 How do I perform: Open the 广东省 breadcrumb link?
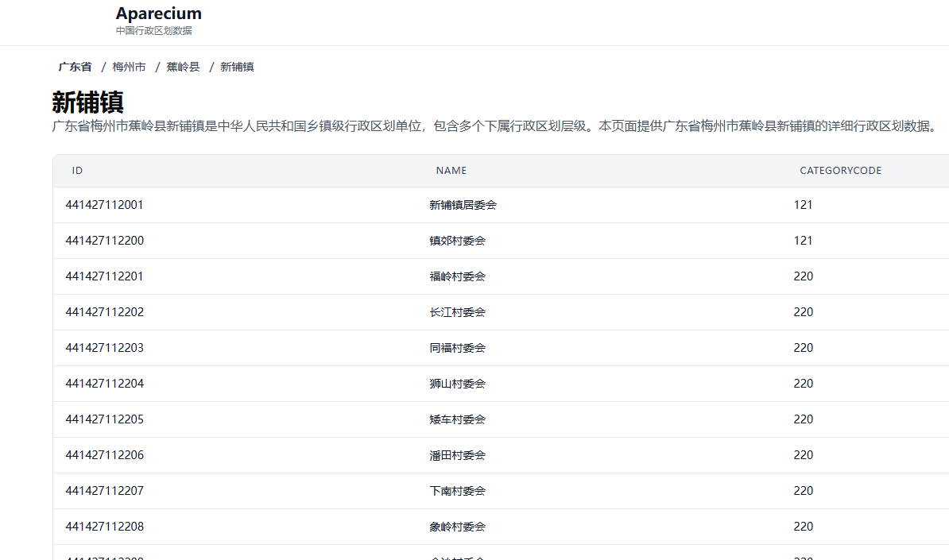75,68
